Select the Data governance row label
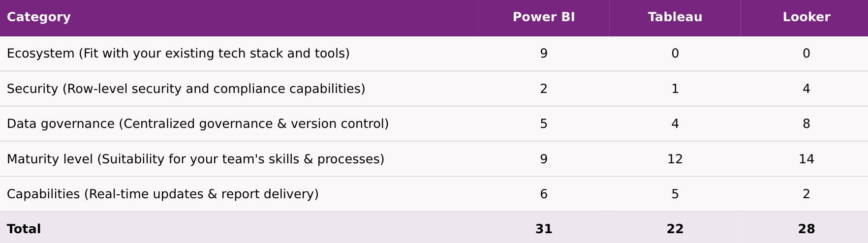 click(x=198, y=124)
